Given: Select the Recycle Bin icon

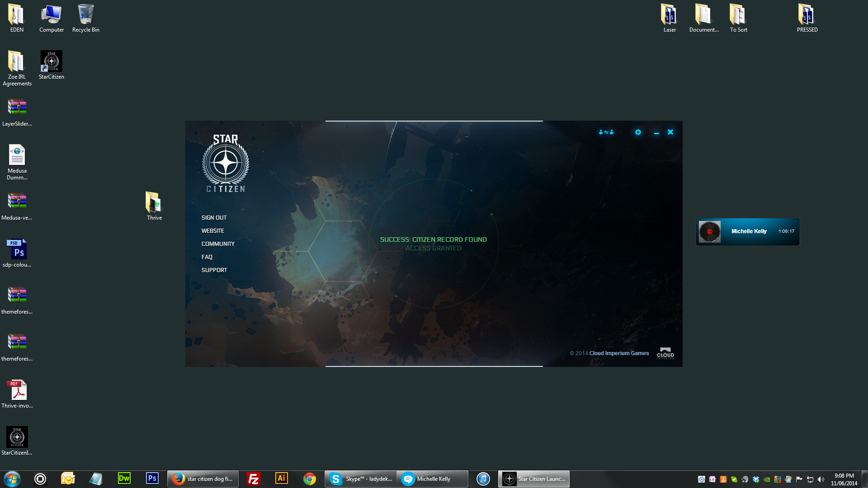Looking at the screenshot, I should [x=85, y=19].
